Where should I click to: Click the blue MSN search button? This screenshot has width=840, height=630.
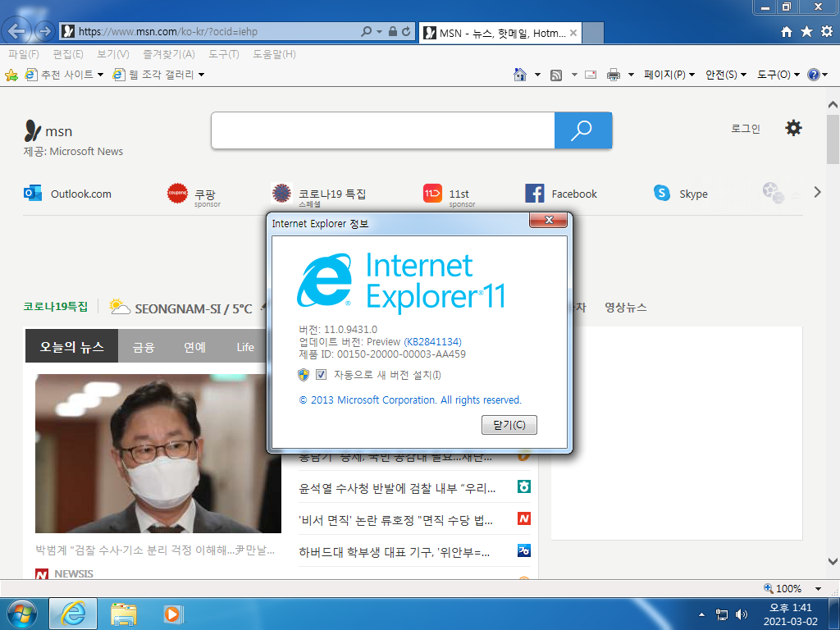click(x=583, y=130)
